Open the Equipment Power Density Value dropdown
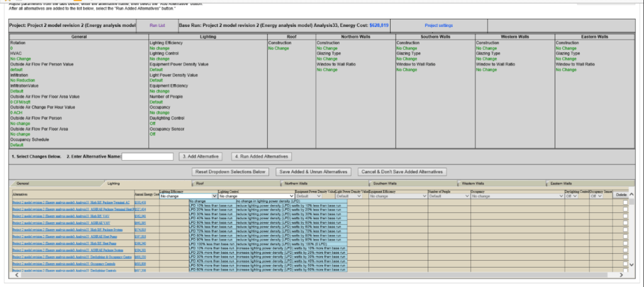Viewport: 644px width, 287px height. tap(308, 197)
